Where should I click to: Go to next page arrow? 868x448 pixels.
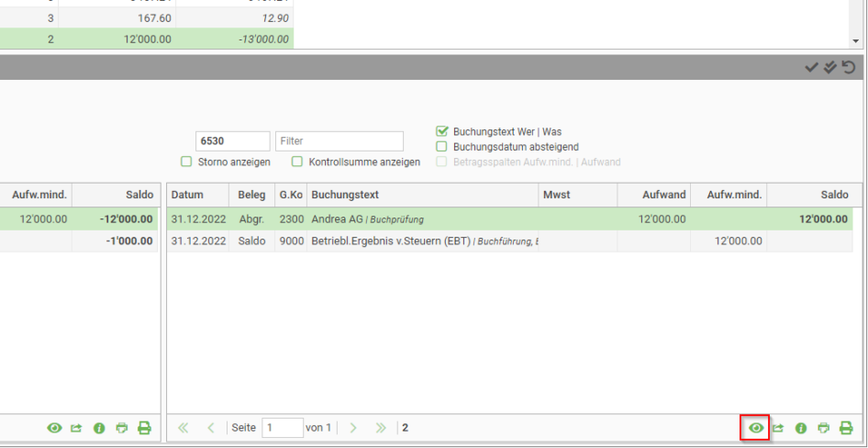click(353, 428)
